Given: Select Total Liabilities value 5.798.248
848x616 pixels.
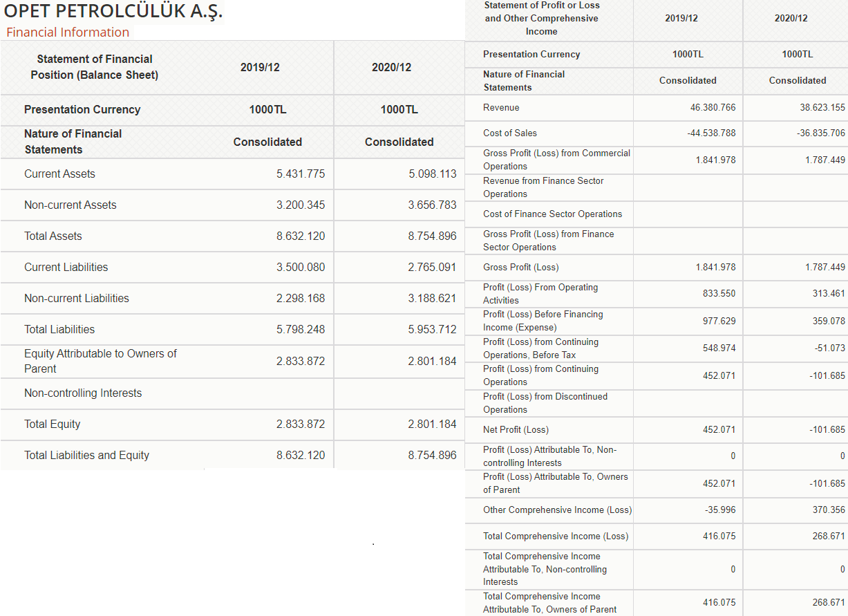Looking at the screenshot, I should tap(301, 329).
